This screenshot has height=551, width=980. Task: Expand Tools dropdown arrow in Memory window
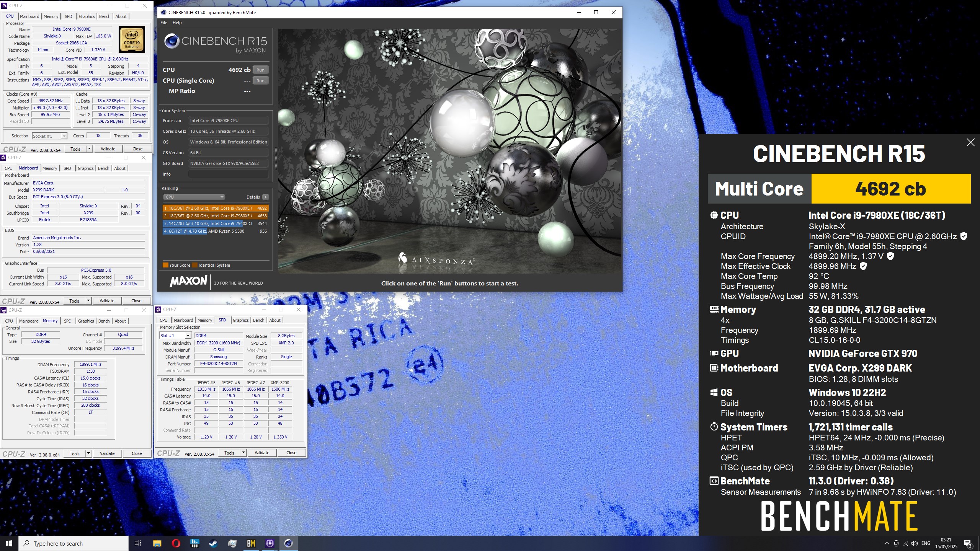pos(88,453)
